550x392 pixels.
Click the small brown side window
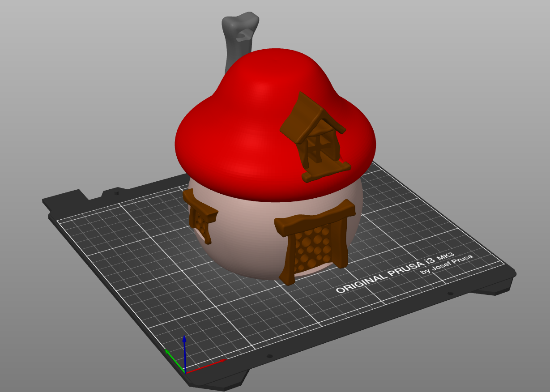[200, 216]
